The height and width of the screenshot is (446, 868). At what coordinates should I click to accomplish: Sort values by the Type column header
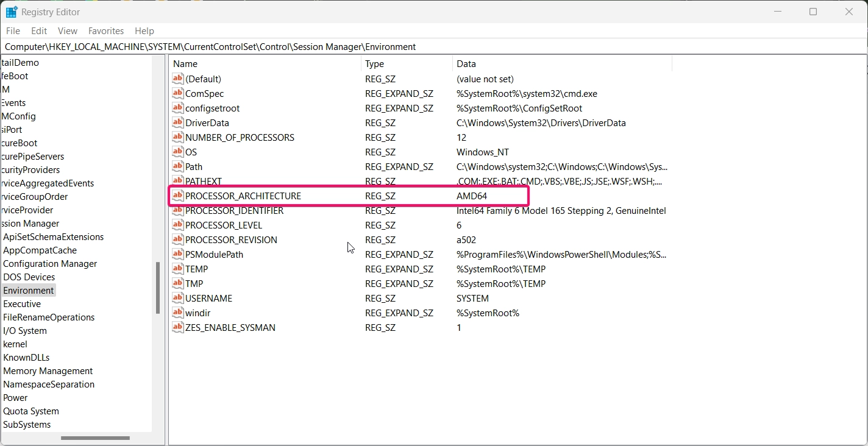pyautogui.click(x=407, y=63)
